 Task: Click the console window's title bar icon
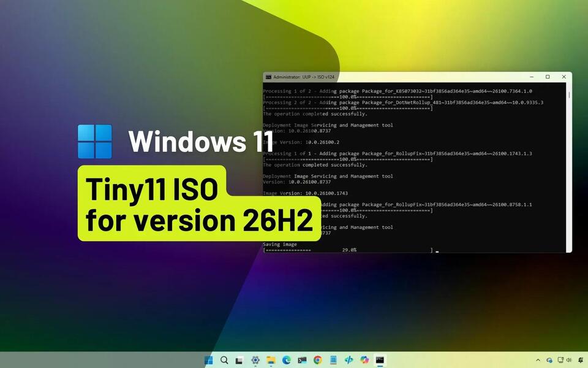pyautogui.click(x=268, y=77)
